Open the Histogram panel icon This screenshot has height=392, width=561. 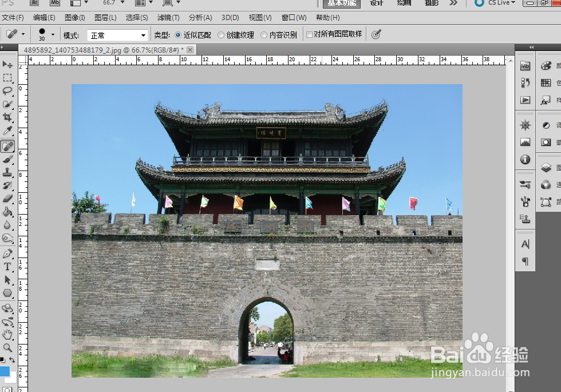pyautogui.click(x=526, y=142)
